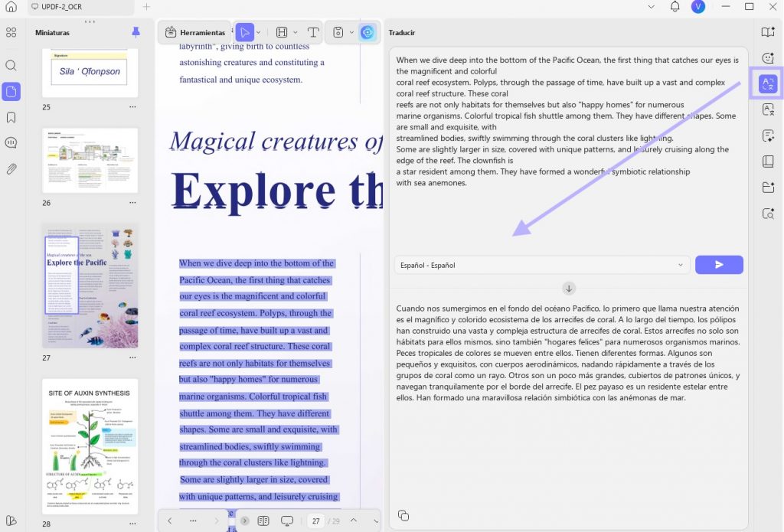Click the 'Explore th' title text

coord(277,191)
